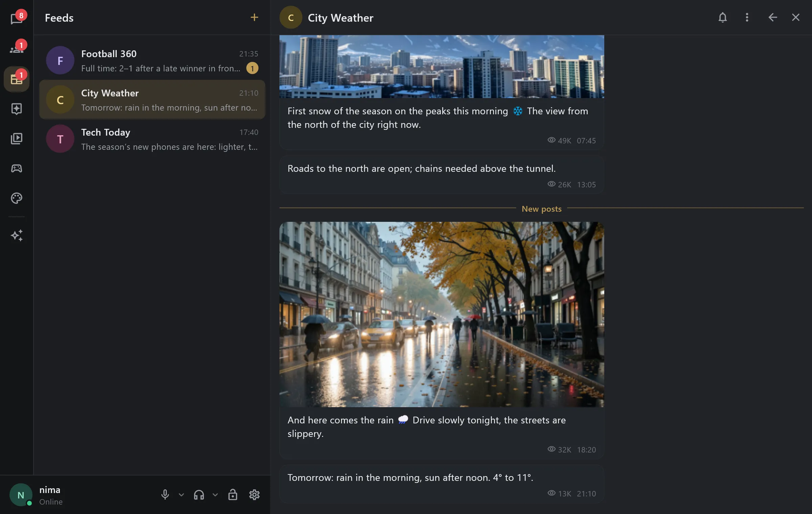Open the palette themes sidebar icon
The width and height of the screenshot is (812, 514).
17,198
